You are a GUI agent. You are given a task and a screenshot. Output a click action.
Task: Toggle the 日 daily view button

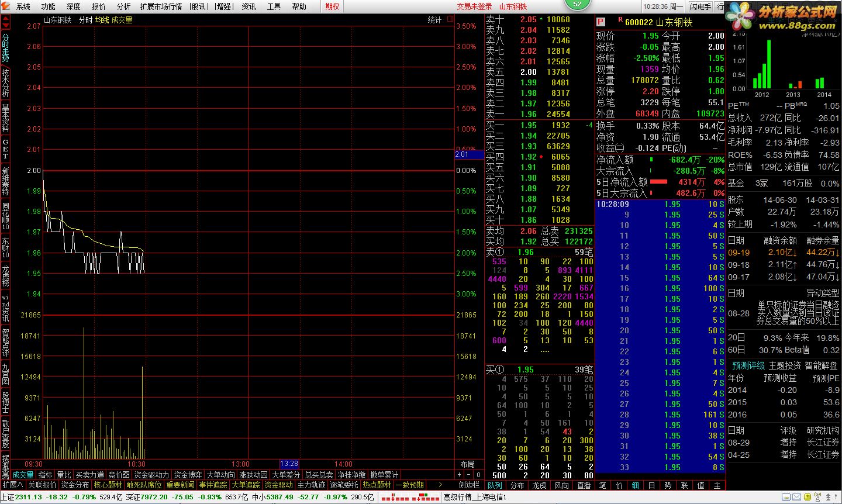tap(651, 485)
